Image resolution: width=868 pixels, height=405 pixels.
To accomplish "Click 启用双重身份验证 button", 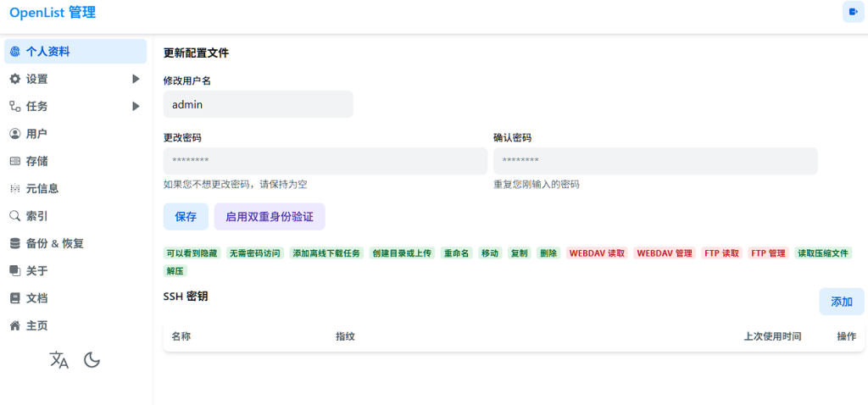I will tap(270, 216).
